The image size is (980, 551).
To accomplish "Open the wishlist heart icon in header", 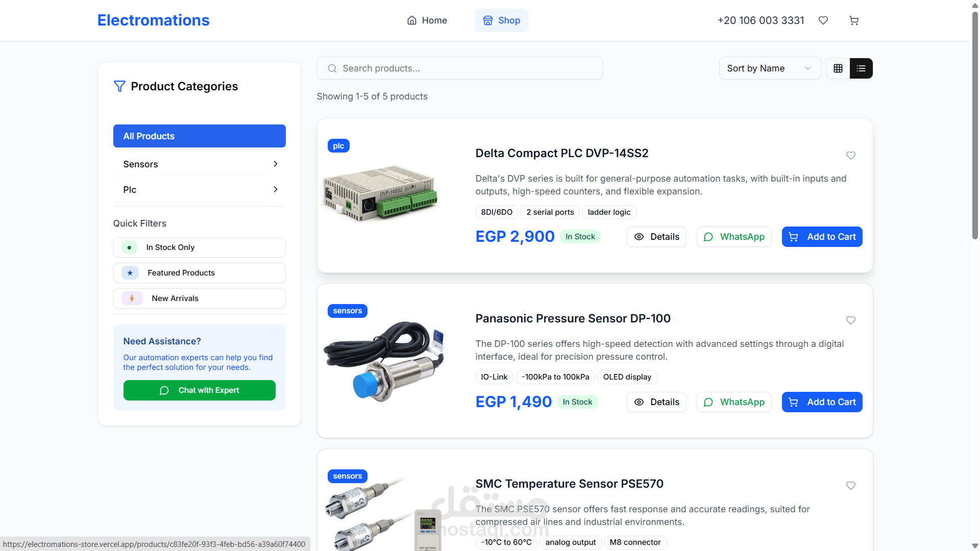I will [823, 20].
